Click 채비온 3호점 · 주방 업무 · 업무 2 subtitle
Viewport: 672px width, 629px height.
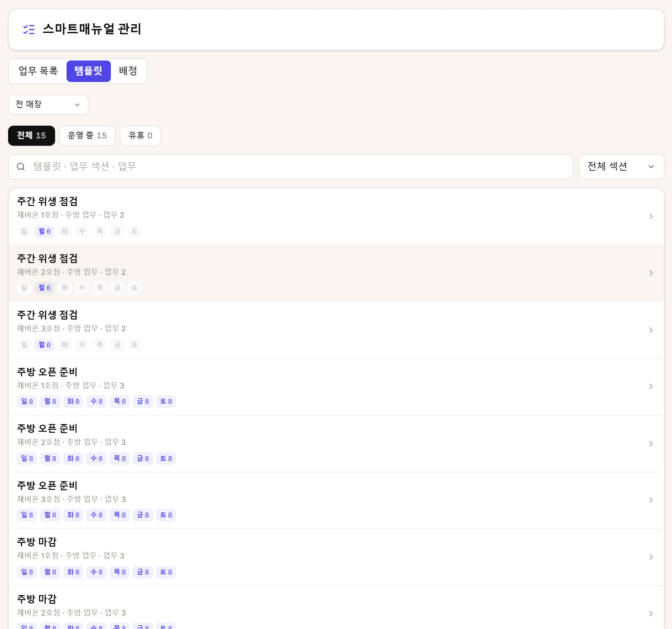[x=71, y=329]
